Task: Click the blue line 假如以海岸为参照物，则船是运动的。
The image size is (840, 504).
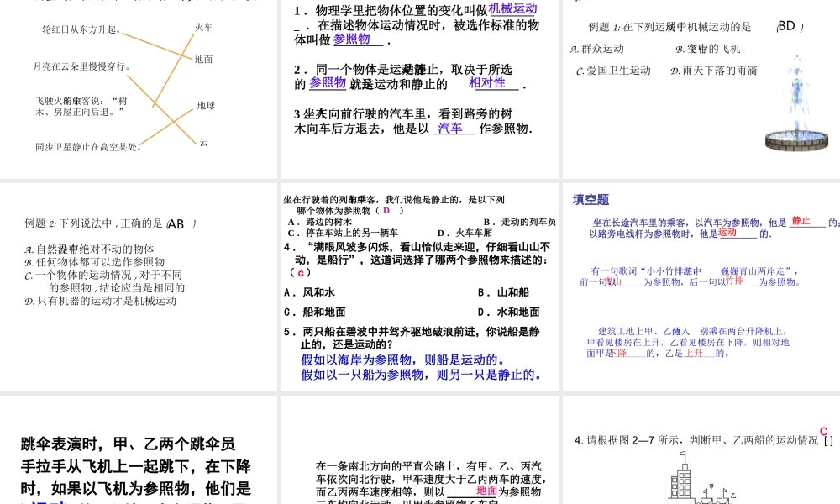Action: click(x=403, y=360)
